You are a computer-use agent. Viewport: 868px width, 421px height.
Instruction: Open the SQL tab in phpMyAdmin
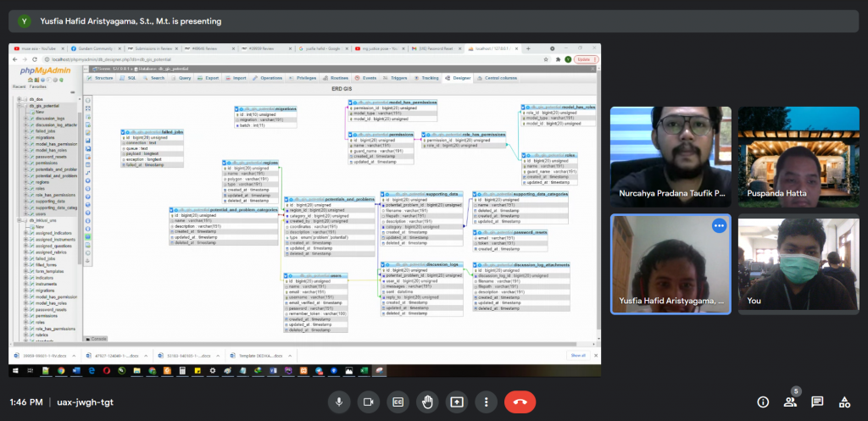click(x=128, y=78)
